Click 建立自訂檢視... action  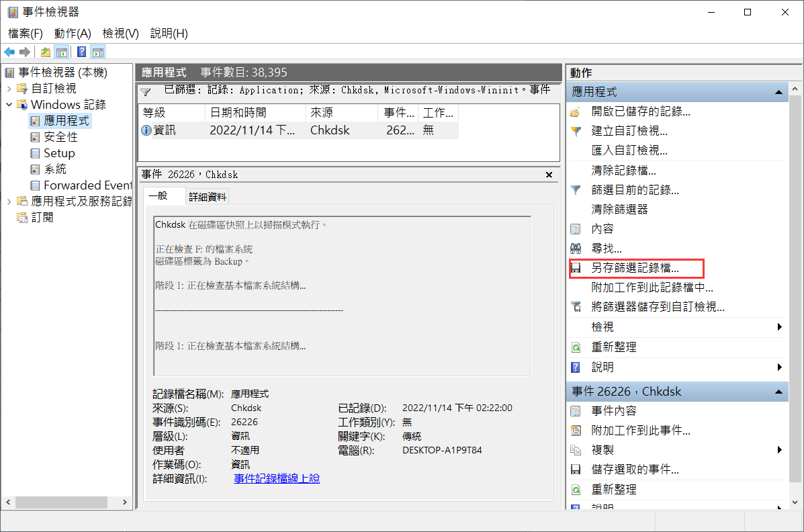click(x=629, y=131)
